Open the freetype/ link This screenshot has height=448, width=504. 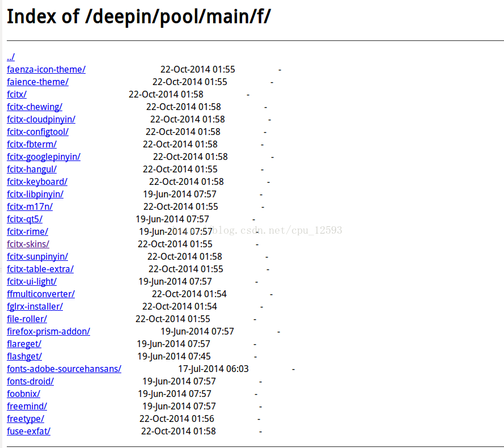pyautogui.click(x=26, y=419)
